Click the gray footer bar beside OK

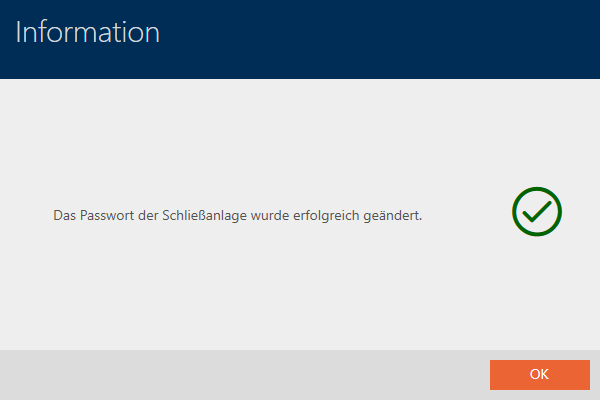point(240,374)
